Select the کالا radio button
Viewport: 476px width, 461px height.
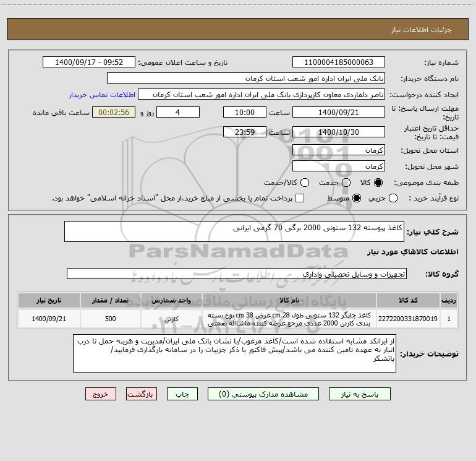(x=378, y=183)
